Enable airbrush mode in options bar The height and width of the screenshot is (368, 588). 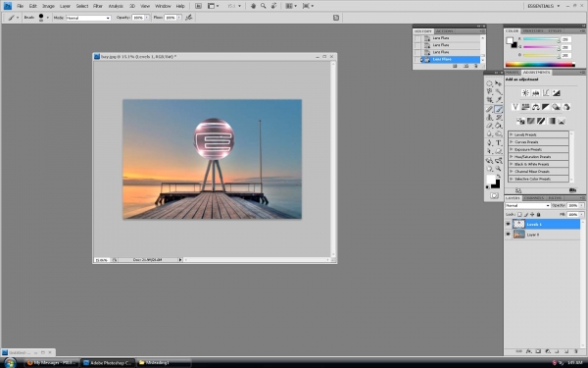point(188,18)
